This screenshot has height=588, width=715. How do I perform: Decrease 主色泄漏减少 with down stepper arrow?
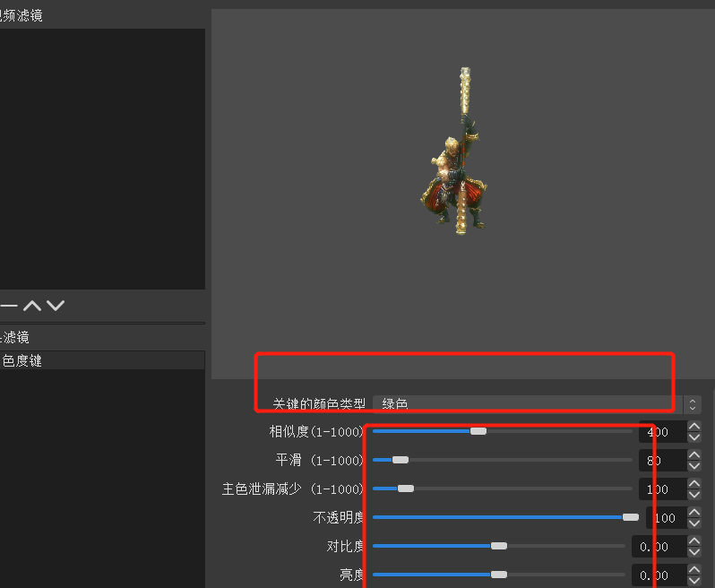click(x=694, y=495)
